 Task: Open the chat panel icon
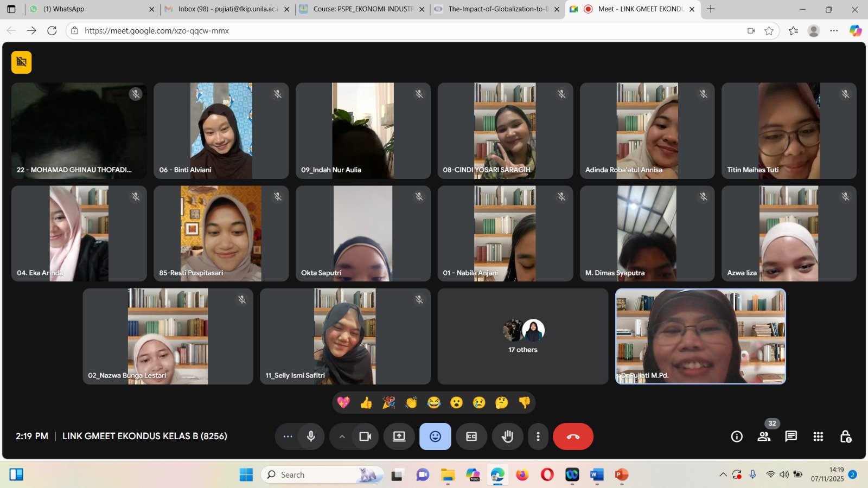click(791, 436)
